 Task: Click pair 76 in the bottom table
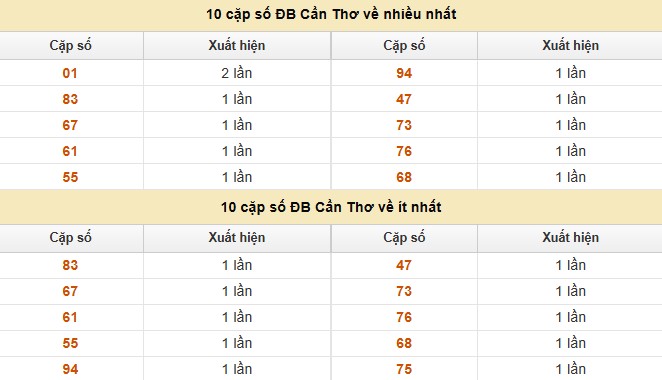tap(404, 317)
